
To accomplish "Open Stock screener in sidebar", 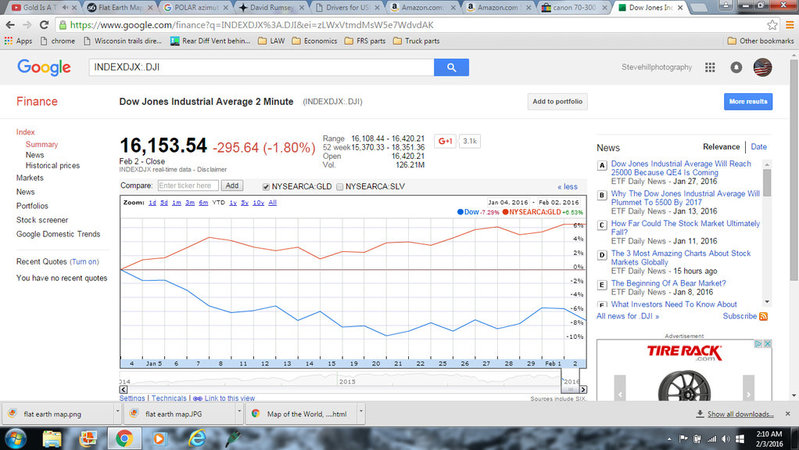I will pyautogui.click(x=42, y=220).
